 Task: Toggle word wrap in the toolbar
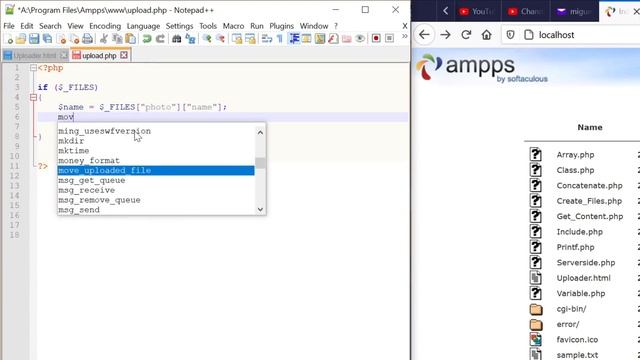point(267,39)
